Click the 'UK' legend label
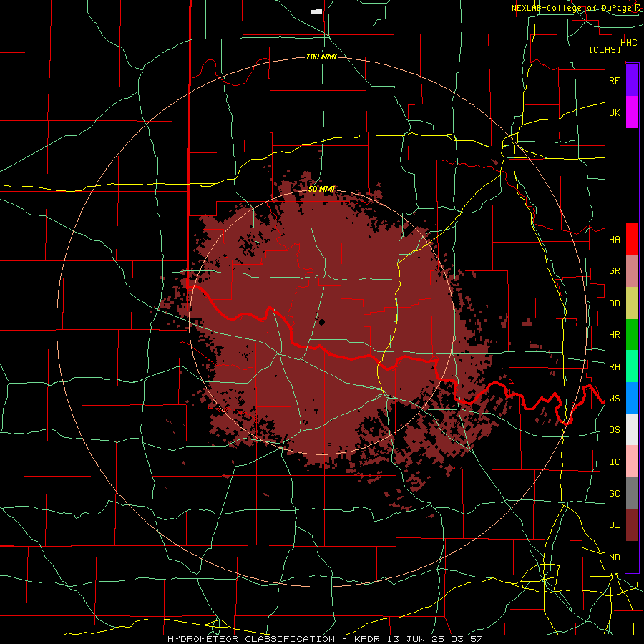Viewport: 644px width, 644px height. [614, 112]
